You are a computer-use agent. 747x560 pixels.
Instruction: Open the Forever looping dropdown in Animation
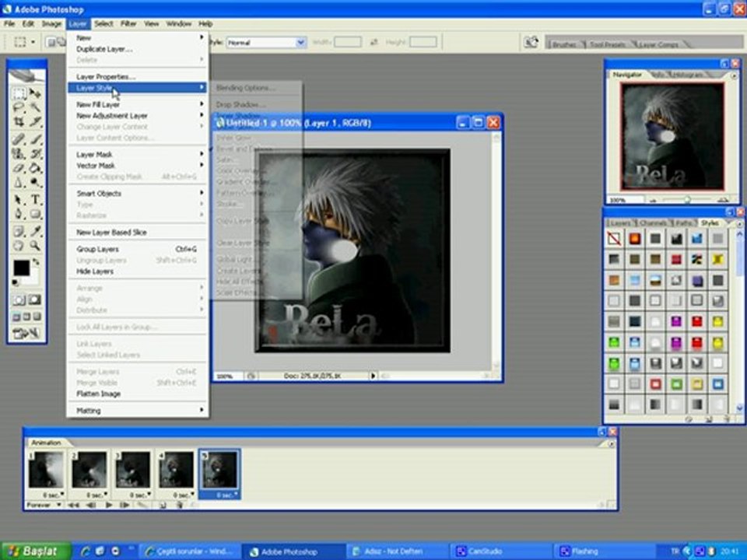pos(44,505)
